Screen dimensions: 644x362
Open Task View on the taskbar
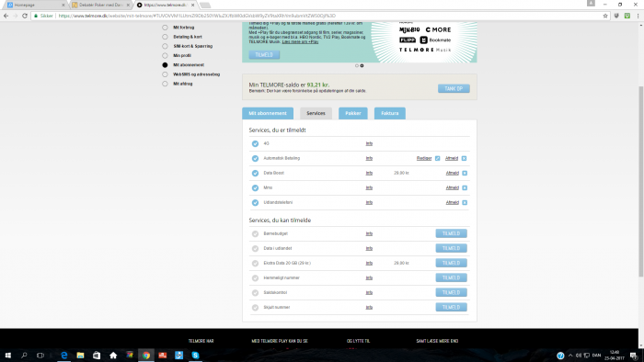[x=40, y=355]
